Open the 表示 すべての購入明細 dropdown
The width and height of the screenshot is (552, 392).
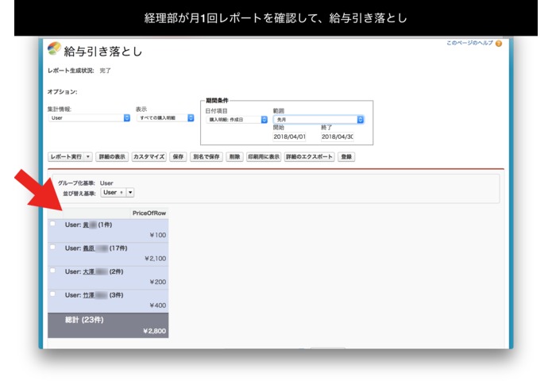(x=165, y=117)
